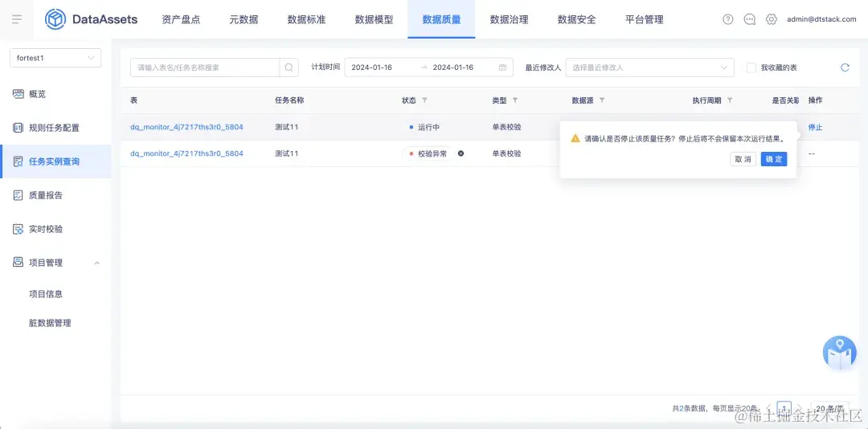Open the table link in the 校验异常 row
Image resolution: width=868 pixels, height=429 pixels.
(186, 153)
